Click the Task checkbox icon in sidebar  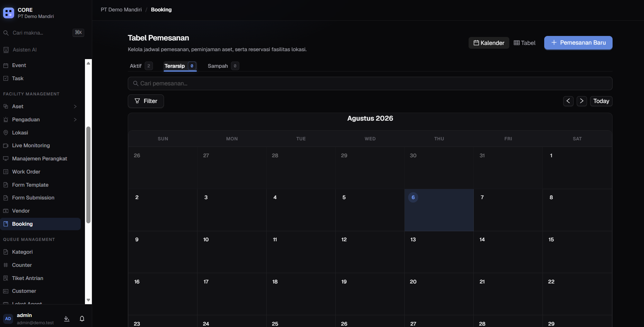click(x=6, y=78)
